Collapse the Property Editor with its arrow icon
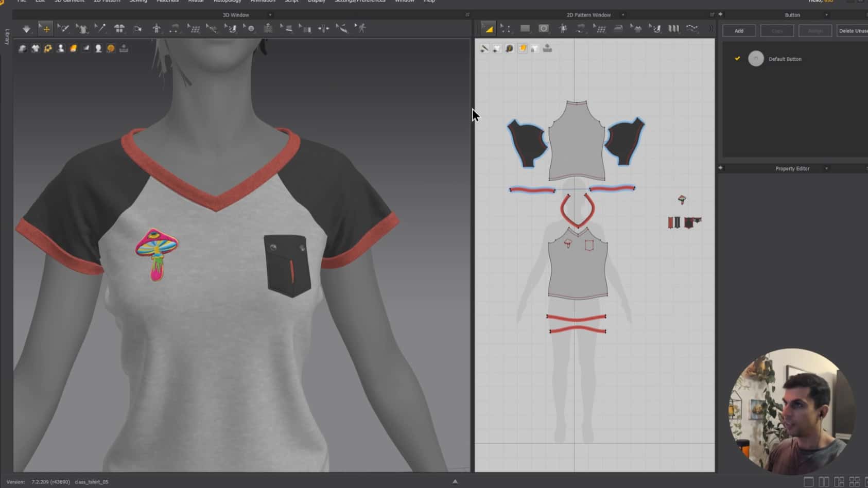The image size is (868, 488). (x=720, y=168)
